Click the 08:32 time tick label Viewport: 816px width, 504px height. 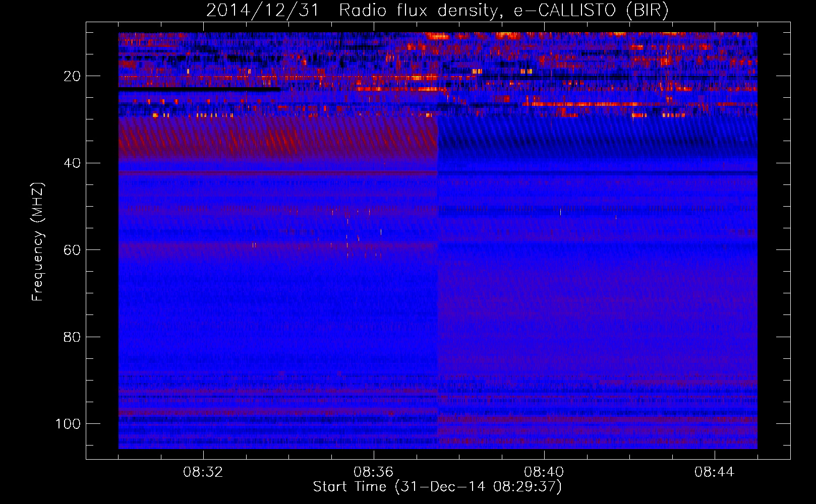pos(203,472)
